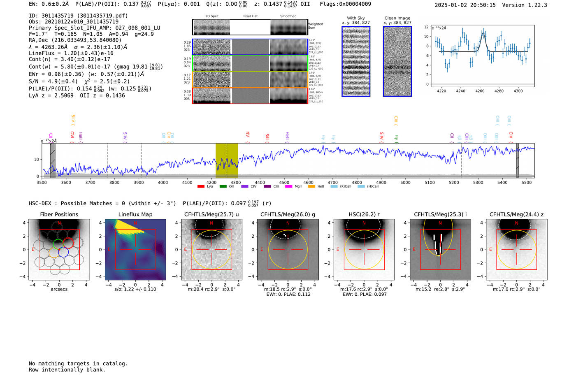The height and width of the screenshot is (392, 576).
Task: Click the 'Flags:0x00004009' text
Action: click(345, 4)
